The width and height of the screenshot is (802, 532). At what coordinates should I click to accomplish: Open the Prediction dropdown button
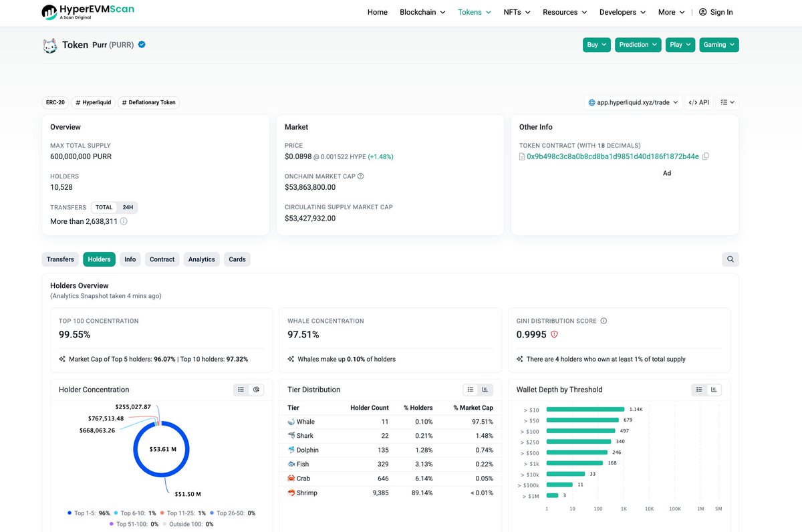pyautogui.click(x=638, y=45)
